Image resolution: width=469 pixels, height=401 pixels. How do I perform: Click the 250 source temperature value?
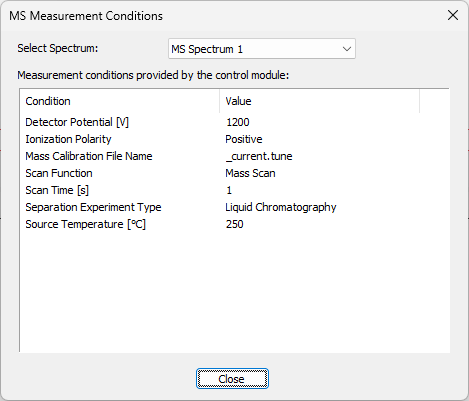[234, 224]
